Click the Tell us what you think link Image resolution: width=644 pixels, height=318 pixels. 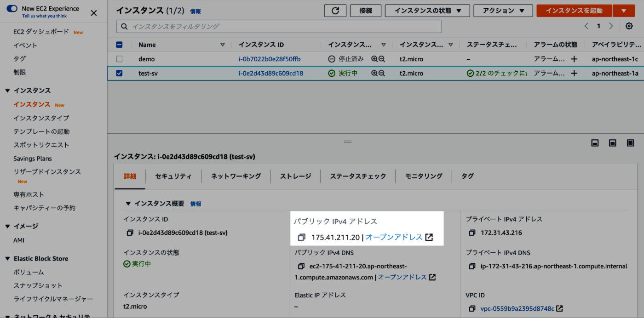click(x=44, y=16)
